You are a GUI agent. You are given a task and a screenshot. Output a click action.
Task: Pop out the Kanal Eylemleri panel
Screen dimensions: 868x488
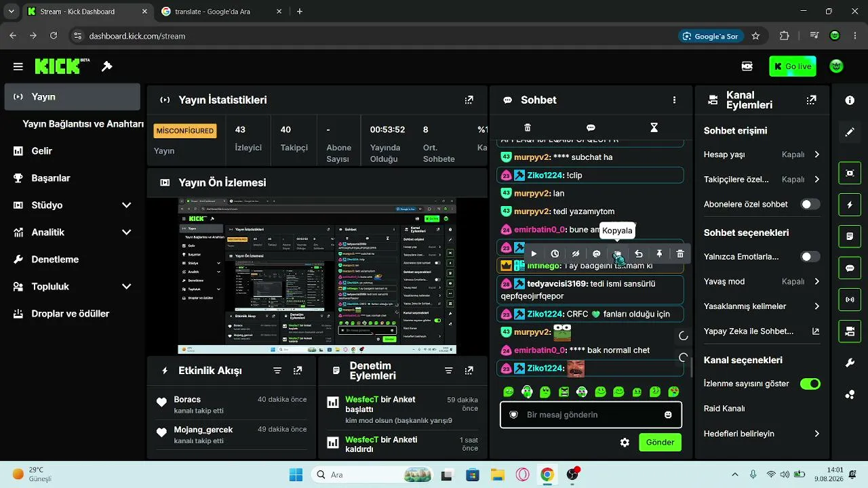point(811,100)
